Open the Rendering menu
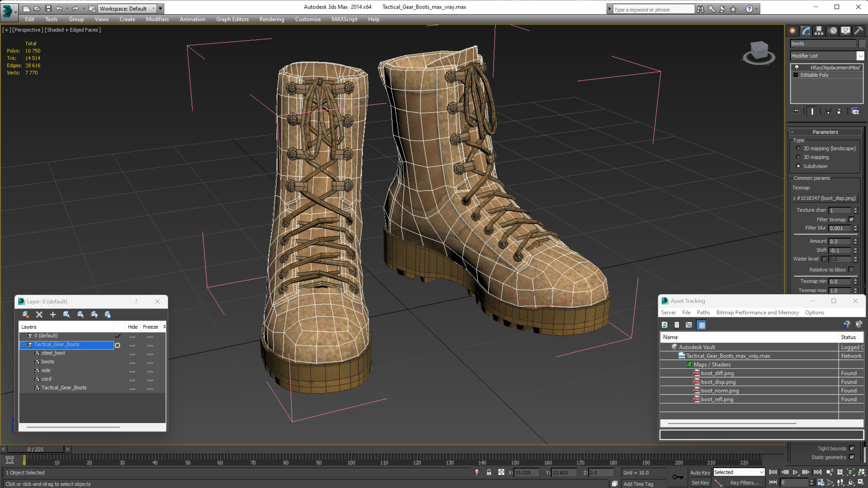 coord(272,19)
